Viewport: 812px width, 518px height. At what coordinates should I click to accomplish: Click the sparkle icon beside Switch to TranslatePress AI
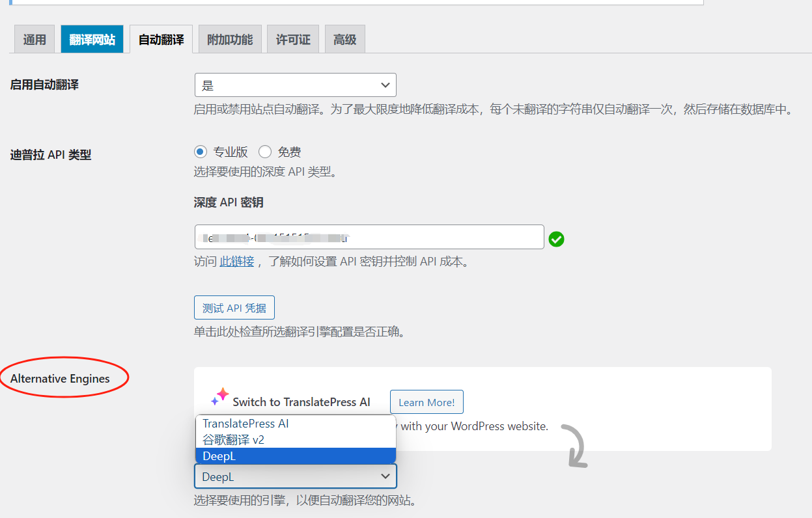point(220,397)
